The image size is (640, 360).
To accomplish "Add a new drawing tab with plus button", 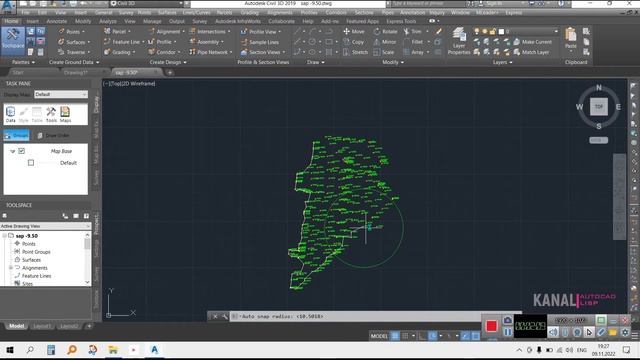I will (x=170, y=73).
